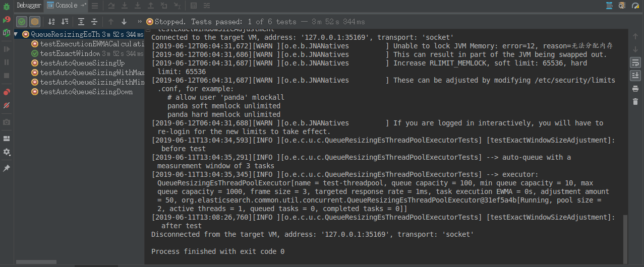Rerun failed tests from the sidebar

pos(7,20)
